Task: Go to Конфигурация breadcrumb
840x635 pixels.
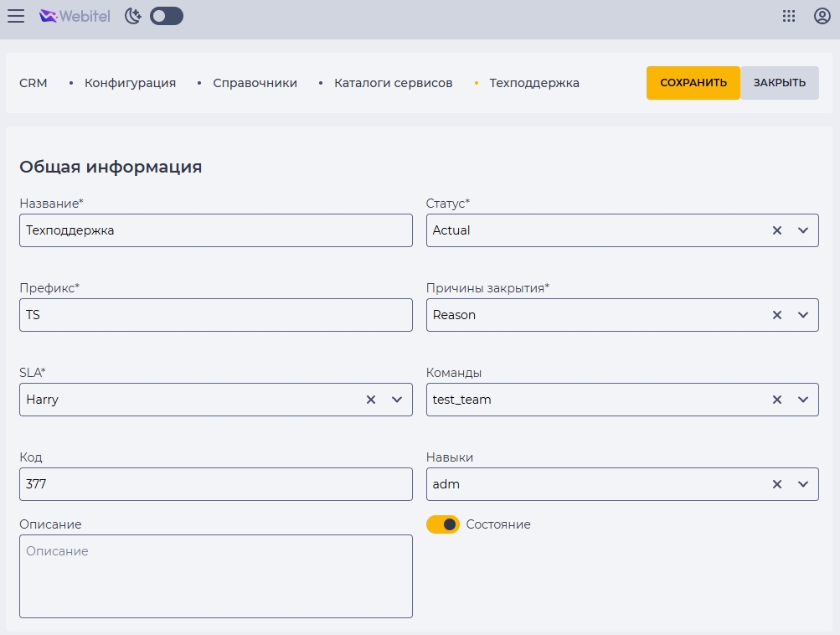Action: [x=130, y=83]
